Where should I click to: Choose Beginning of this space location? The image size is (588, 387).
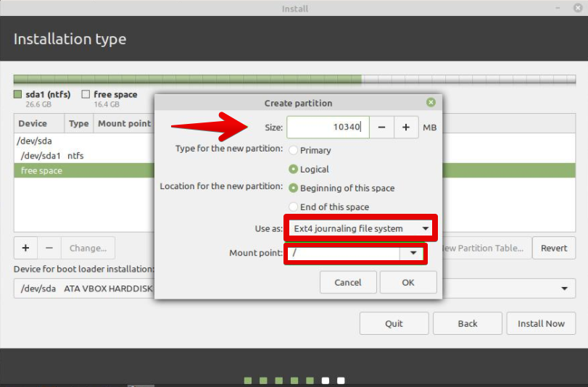294,188
